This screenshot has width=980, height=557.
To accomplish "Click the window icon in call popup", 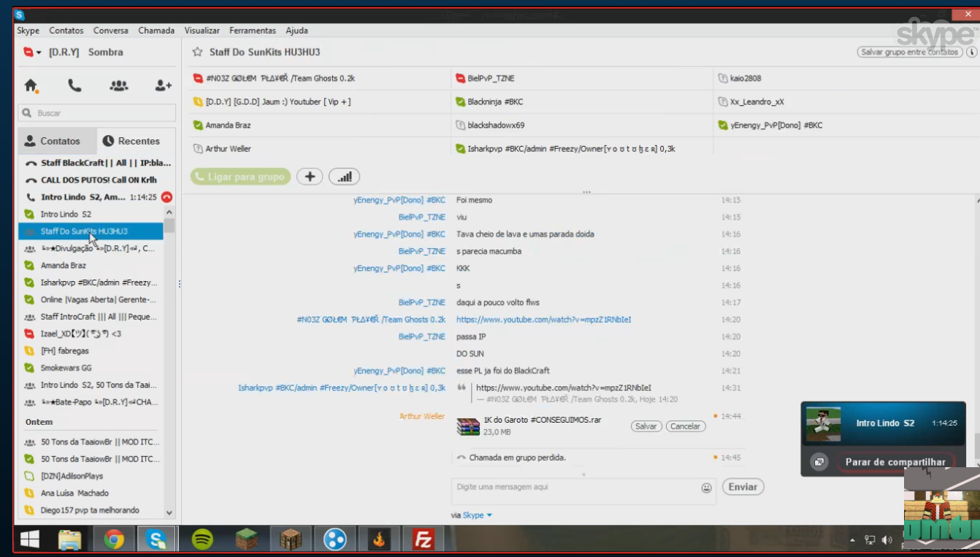I will pyautogui.click(x=819, y=462).
